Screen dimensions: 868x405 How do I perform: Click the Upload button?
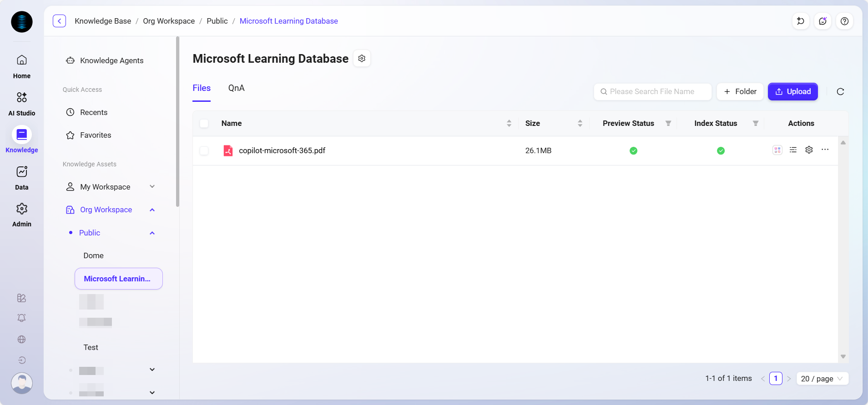(792, 92)
